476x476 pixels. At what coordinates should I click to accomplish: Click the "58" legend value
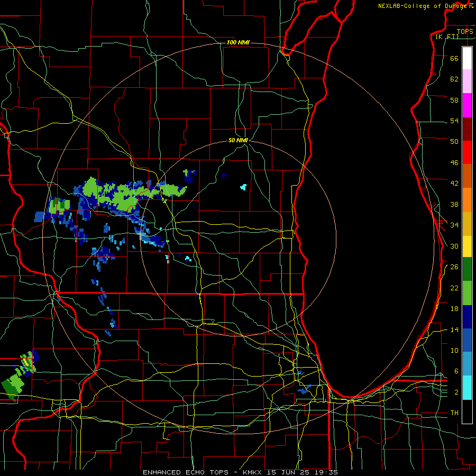click(x=454, y=100)
